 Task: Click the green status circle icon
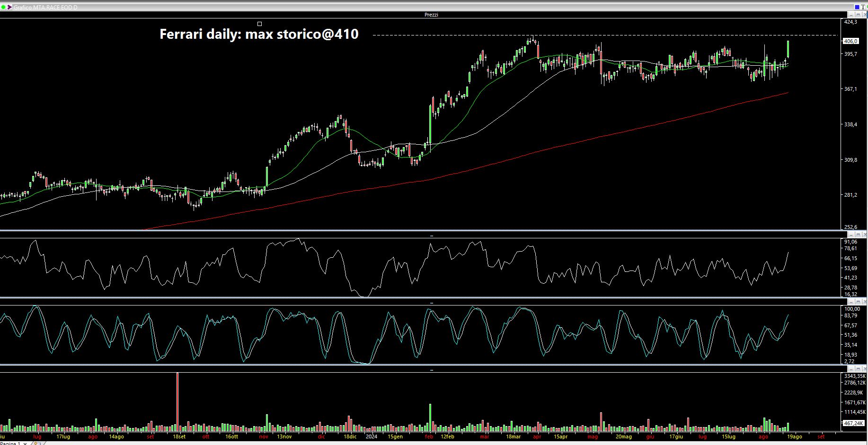coord(3,7)
